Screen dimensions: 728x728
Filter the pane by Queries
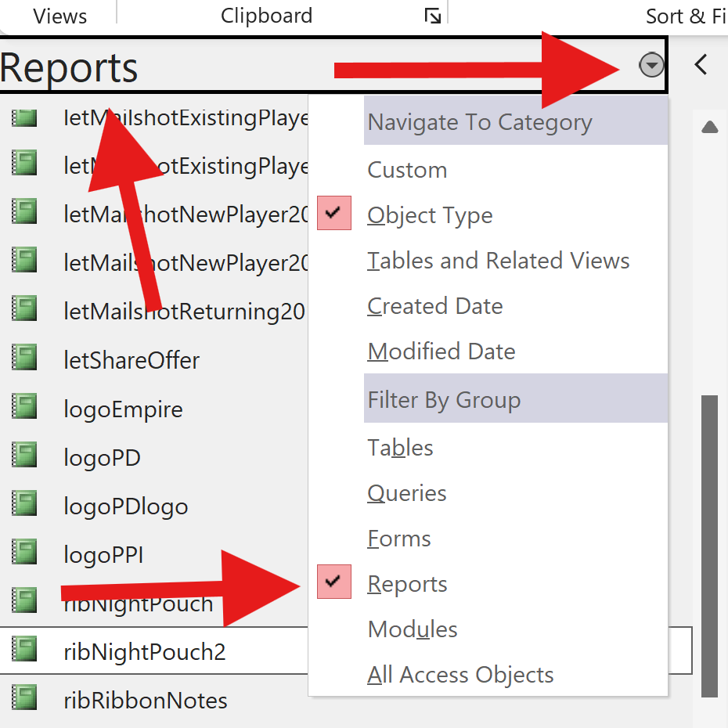click(x=407, y=493)
